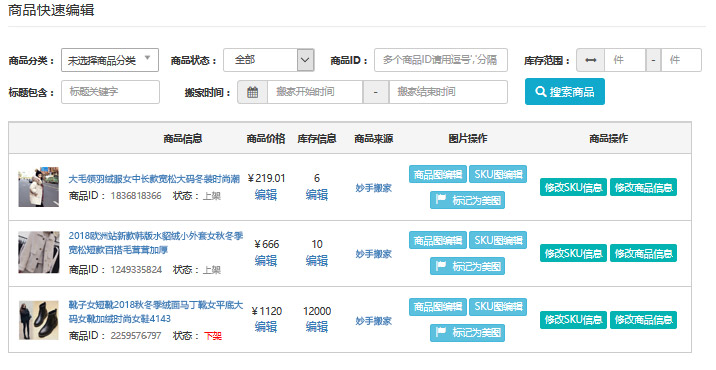Open the 未选择商品分类 category dropdown
The height and width of the screenshot is (370, 716).
point(110,60)
